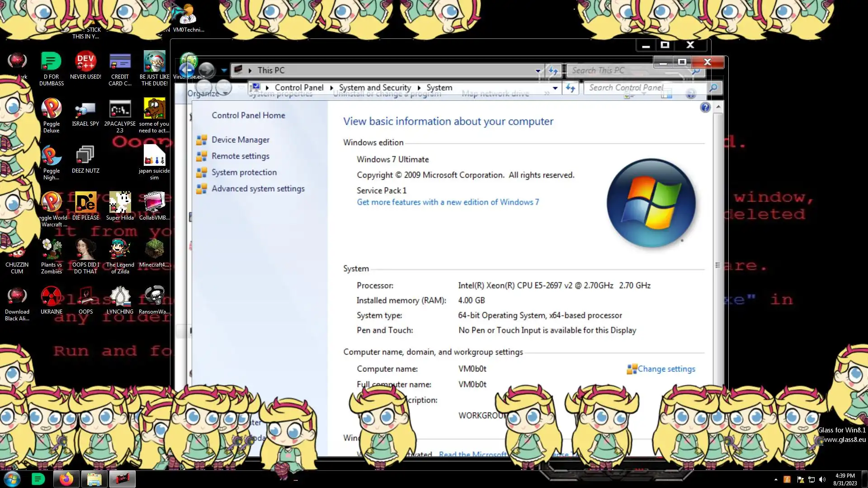Image resolution: width=868 pixels, height=488 pixels.
Task: Click the Windows Start orb
Action: [12, 479]
